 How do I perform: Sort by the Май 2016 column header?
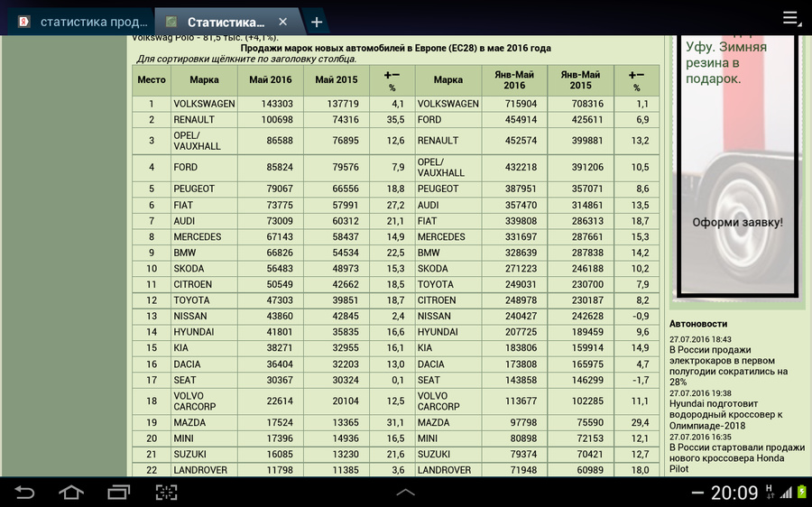pyautogui.click(x=271, y=79)
